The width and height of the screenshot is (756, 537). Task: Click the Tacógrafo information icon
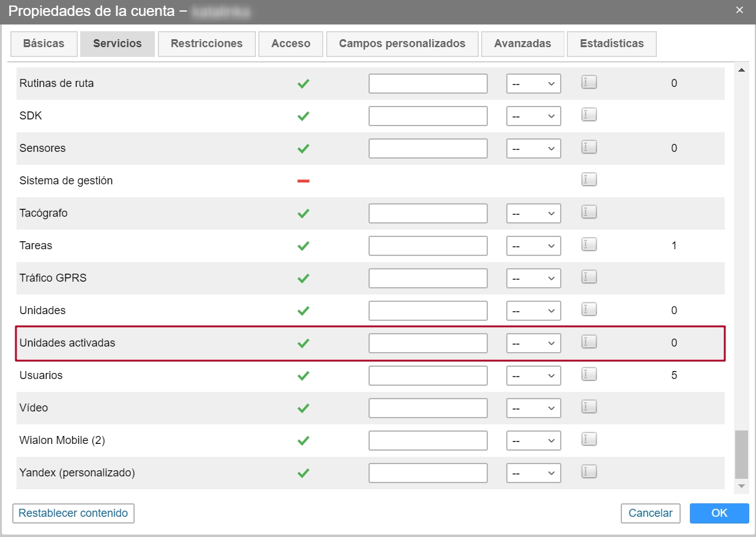(x=588, y=212)
